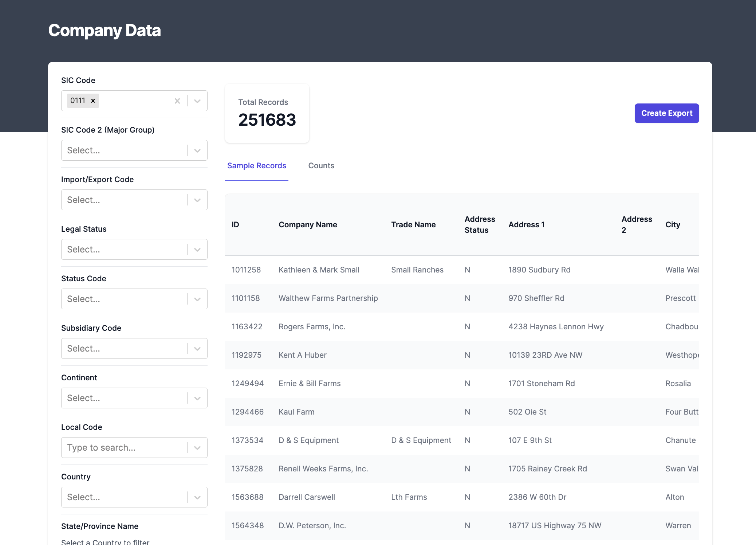Click the 1890 Sudbury Rd address
756x545 pixels.
click(539, 270)
